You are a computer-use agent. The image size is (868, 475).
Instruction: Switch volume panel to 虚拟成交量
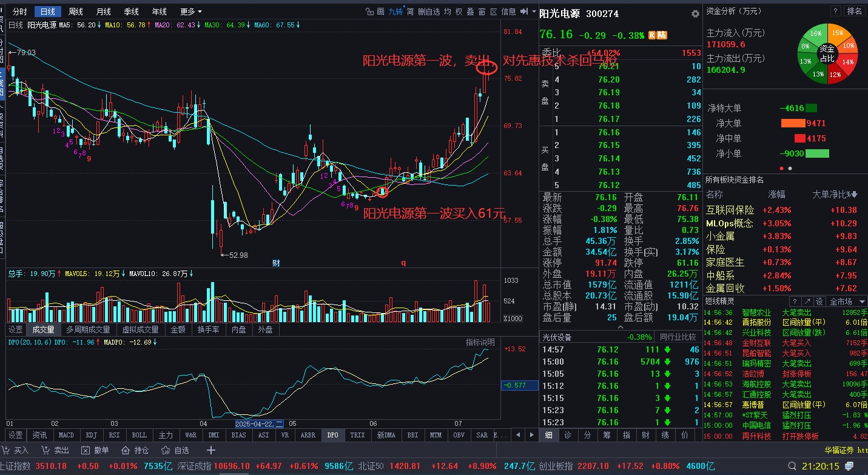coord(141,330)
